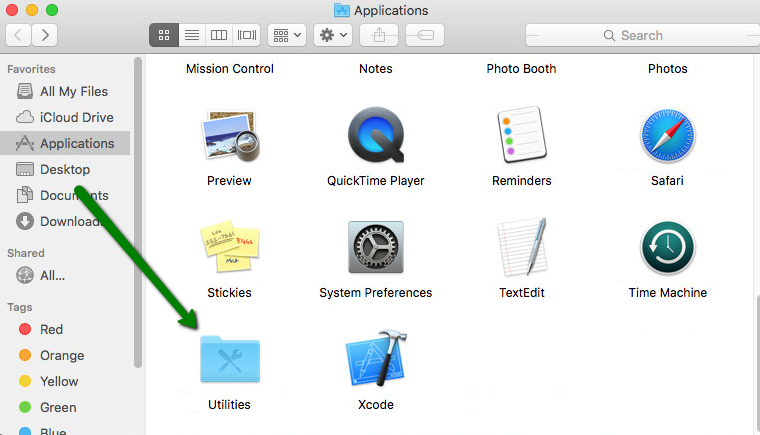760x435 pixels.
Task: Select All My Files in sidebar
Action: 65,91
